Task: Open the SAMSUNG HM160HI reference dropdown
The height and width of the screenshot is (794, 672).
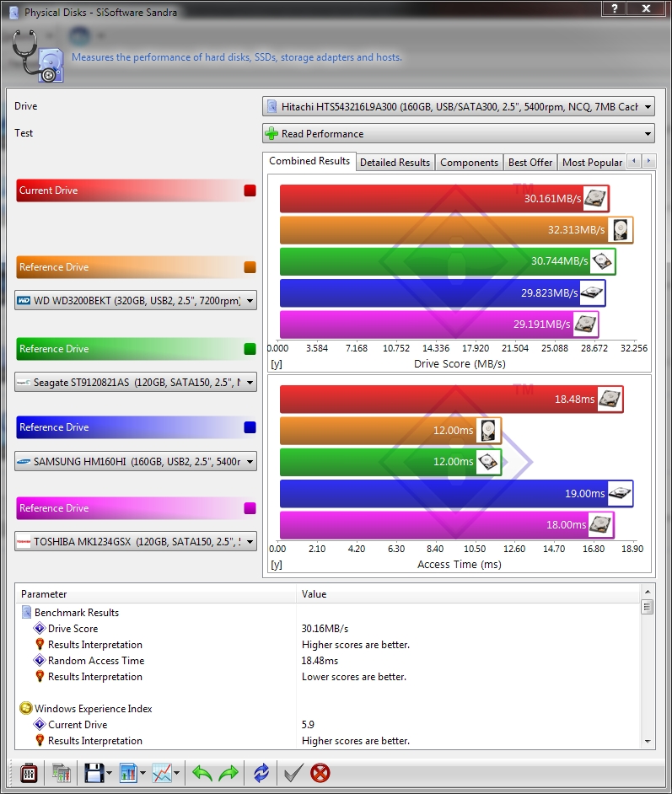Action: click(x=135, y=461)
